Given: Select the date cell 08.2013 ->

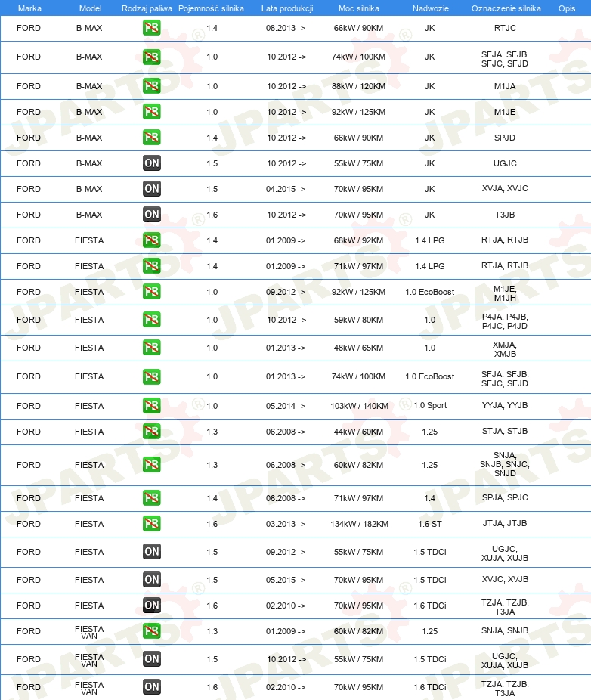Looking at the screenshot, I should pyautogui.click(x=286, y=28).
